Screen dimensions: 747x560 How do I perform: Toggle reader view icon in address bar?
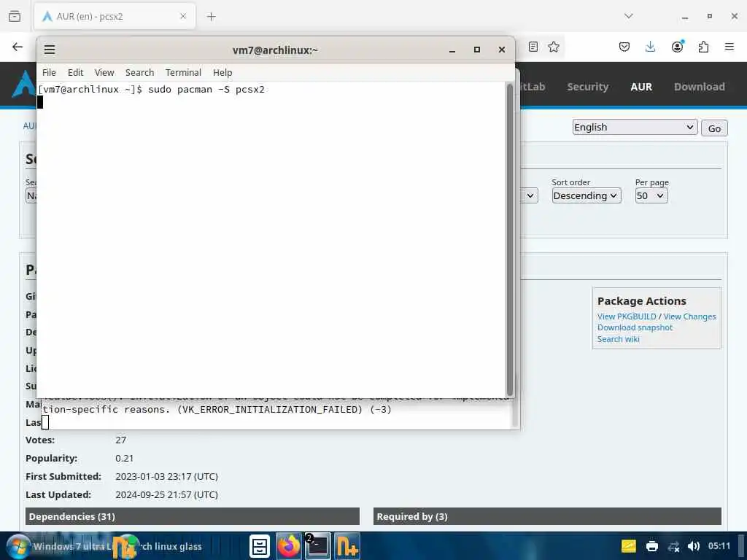(533, 47)
